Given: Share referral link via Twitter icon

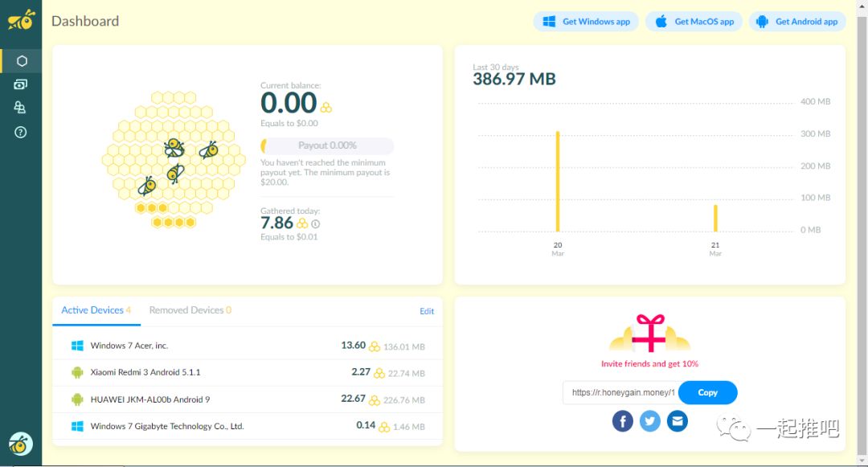Looking at the screenshot, I should pos(650,422).
